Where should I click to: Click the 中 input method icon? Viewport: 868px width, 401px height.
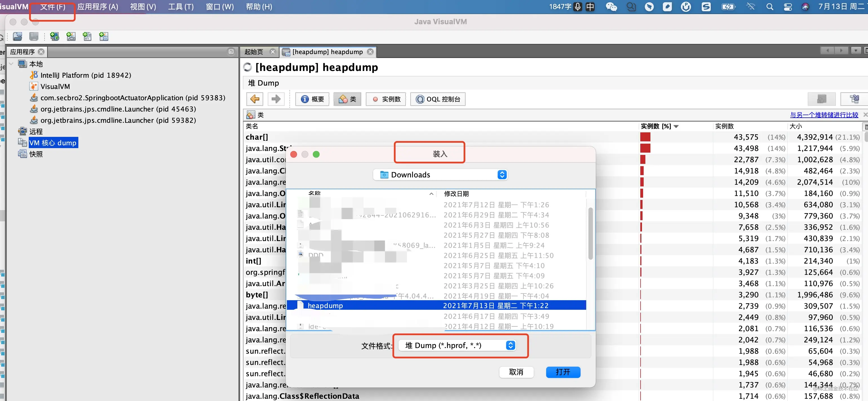pos(590,7)
